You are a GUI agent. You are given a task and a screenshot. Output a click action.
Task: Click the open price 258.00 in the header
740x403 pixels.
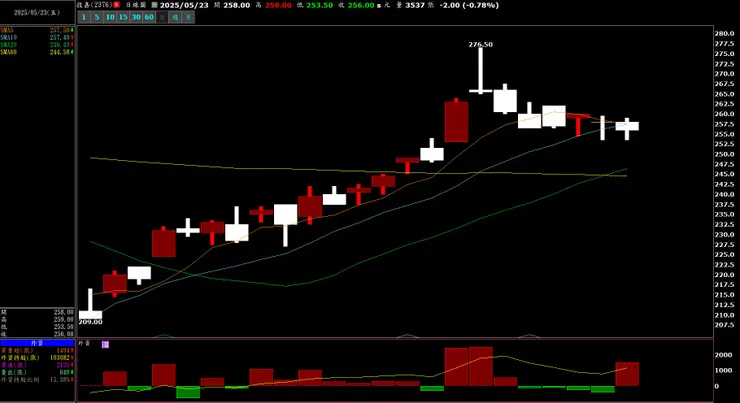click(x=236, y=5)
